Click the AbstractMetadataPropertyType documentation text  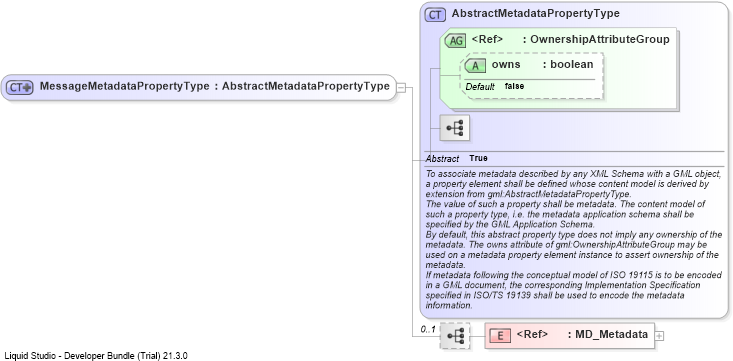[x=574, y=239]
